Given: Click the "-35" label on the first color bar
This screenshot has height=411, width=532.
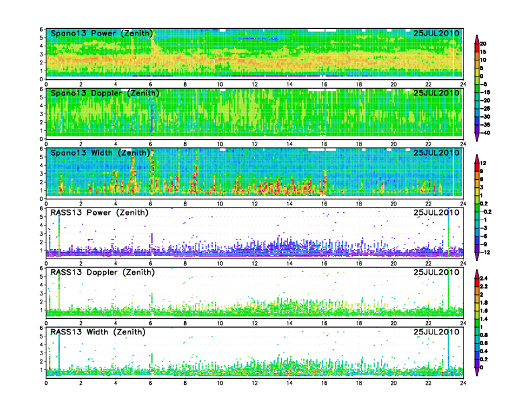Looking at the screenshot, I should [485, 125].
